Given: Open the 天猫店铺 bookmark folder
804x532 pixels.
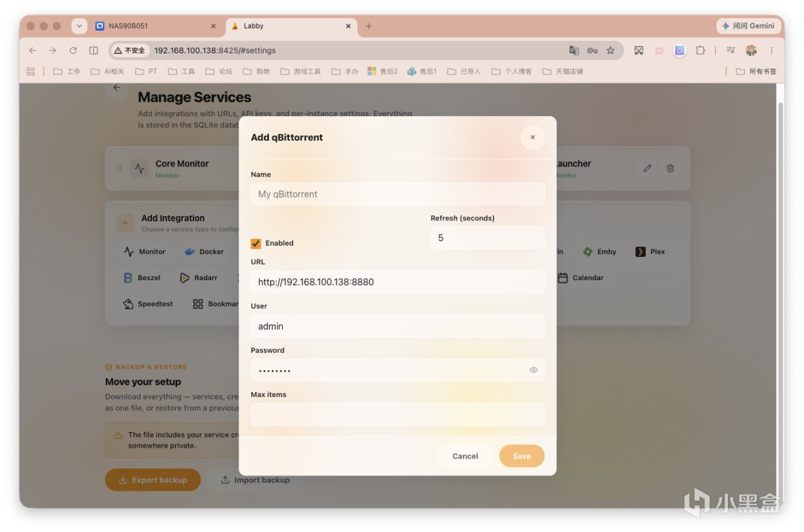Looking at the screenshot, I should tap(562, 71).
